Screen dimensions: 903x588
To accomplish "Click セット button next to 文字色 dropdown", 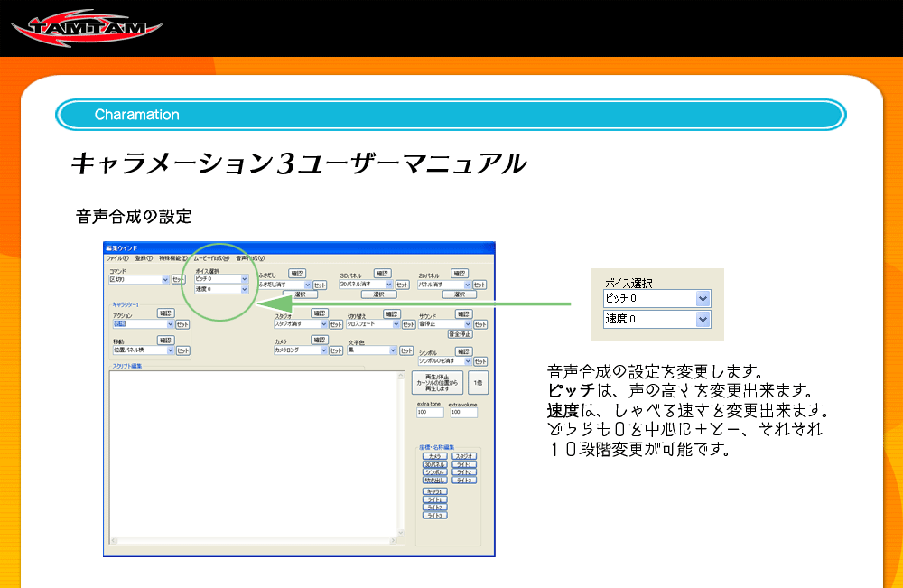I will coord(406,350).
